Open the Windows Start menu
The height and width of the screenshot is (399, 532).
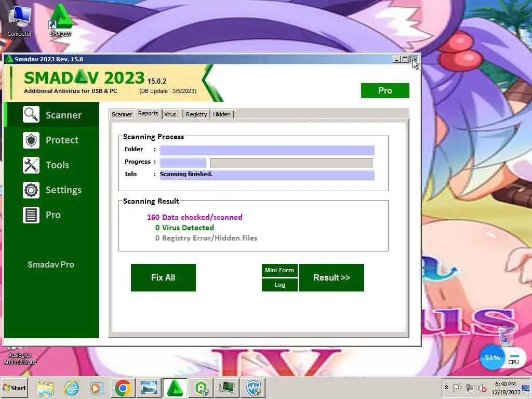pyautogui.click(x=14, y=388)
